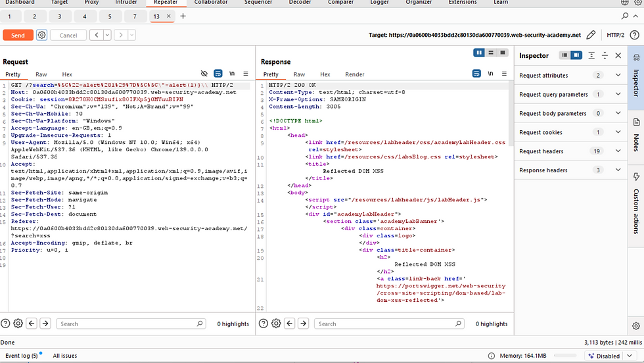Switch to the Render tab in Response
This screenshot has width=644, height=363.
354,74
